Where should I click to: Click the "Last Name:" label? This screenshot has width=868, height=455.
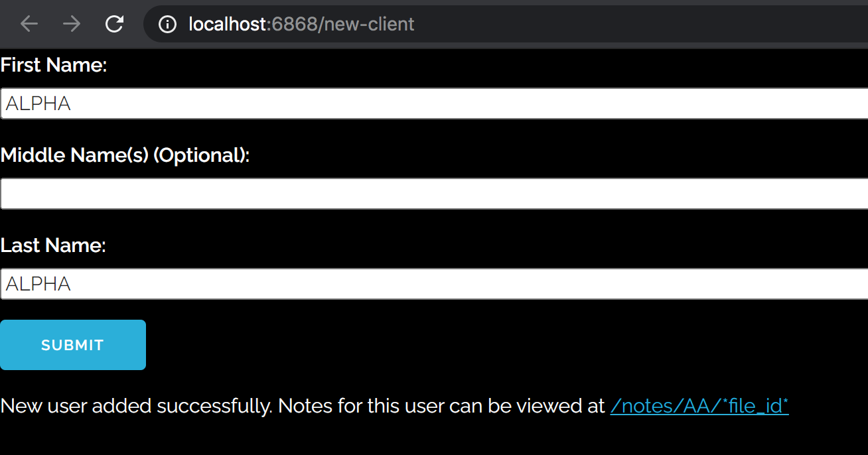coord(53,245)
